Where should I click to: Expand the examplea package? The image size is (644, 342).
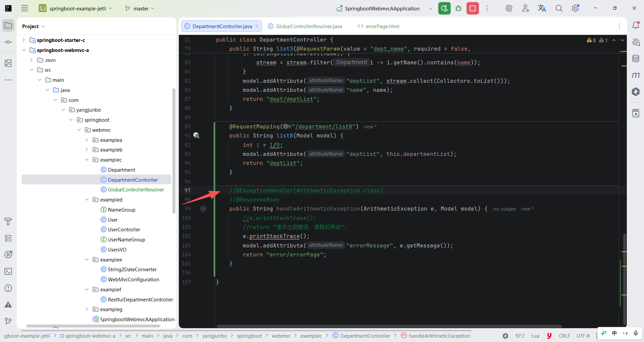click(x=87, y=140)
